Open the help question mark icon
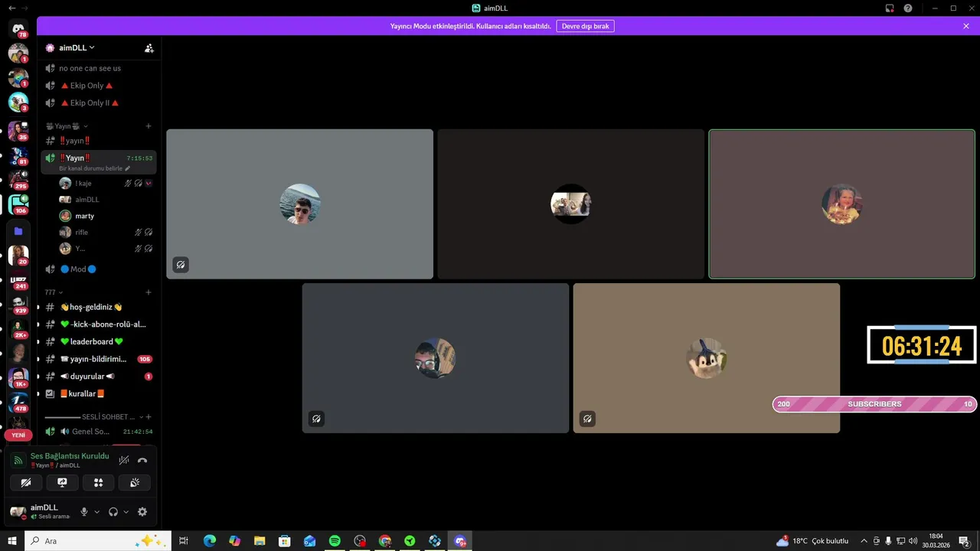Image resolution: width=980 pixels, height=551 pixels. click(908, 8)
